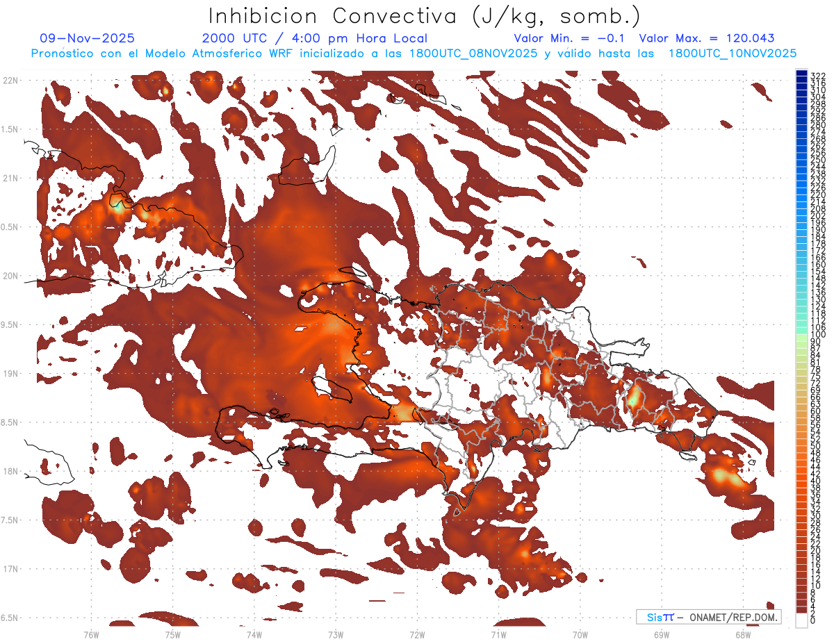Screen dimensions: 834x644
Task: Click the '76W' longitude label
Action: click(91, 634)
